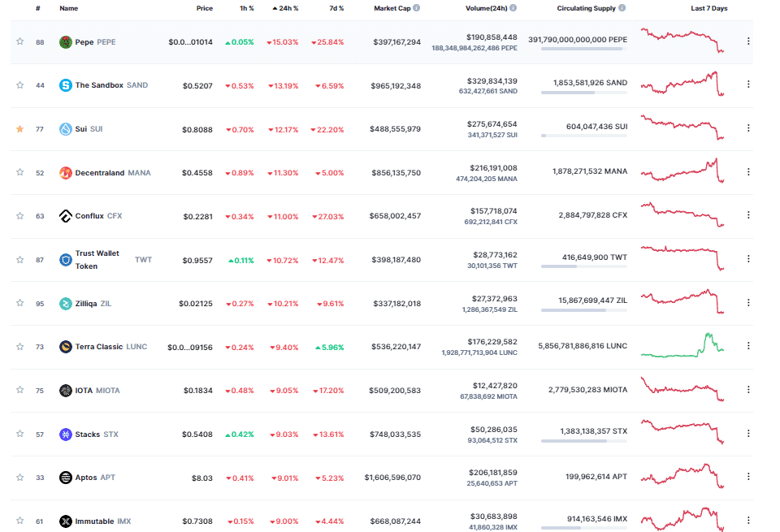780x532 pixels.
Task: Click the Pepe coin logo icon
Action: pyautogui.click(x=66, y=42)
